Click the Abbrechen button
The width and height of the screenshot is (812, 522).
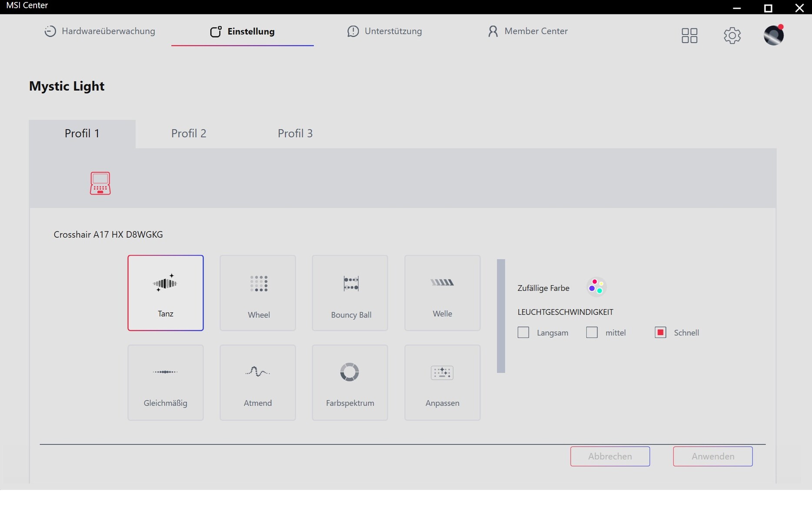point(610,456)
